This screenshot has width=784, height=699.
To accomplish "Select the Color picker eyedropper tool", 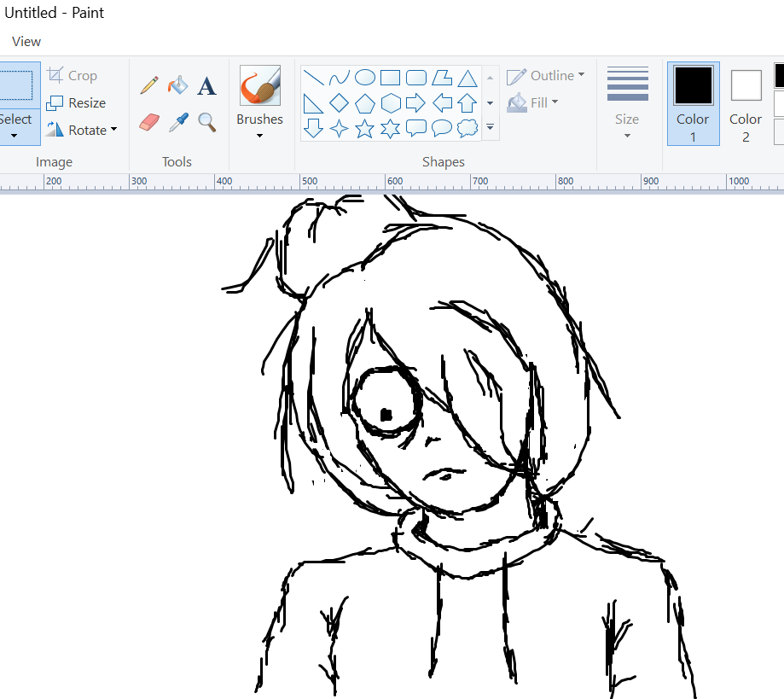I will tap(177, 122).
